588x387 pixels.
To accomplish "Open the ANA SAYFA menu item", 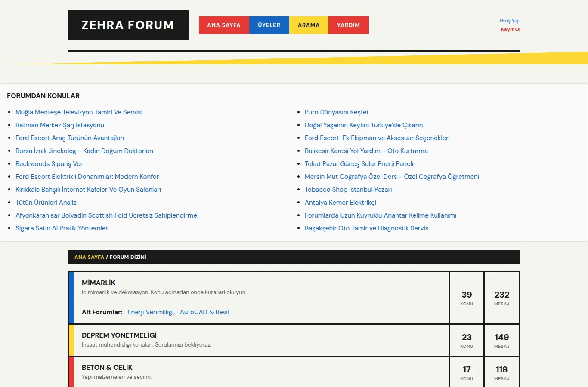I will (224, 25).
